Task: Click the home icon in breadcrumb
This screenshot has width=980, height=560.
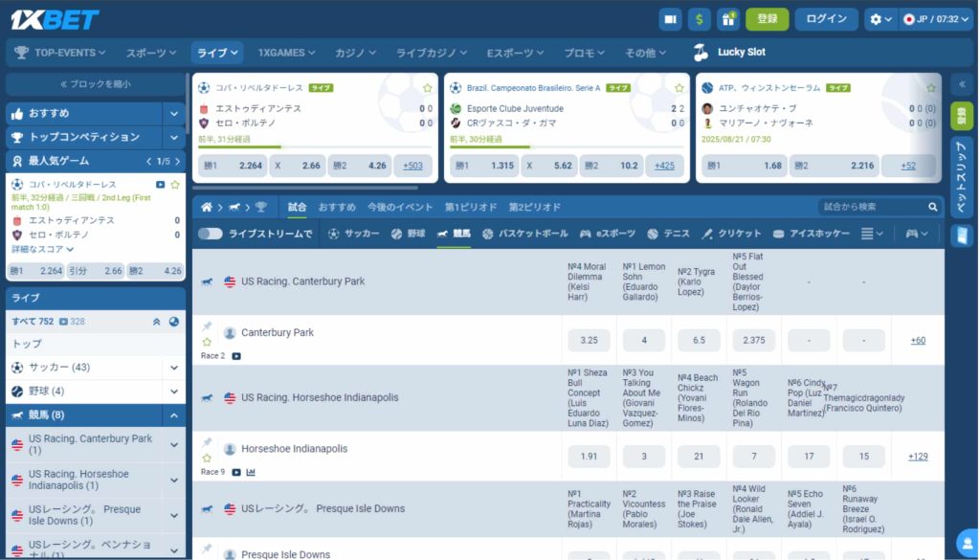Action: 207,207
